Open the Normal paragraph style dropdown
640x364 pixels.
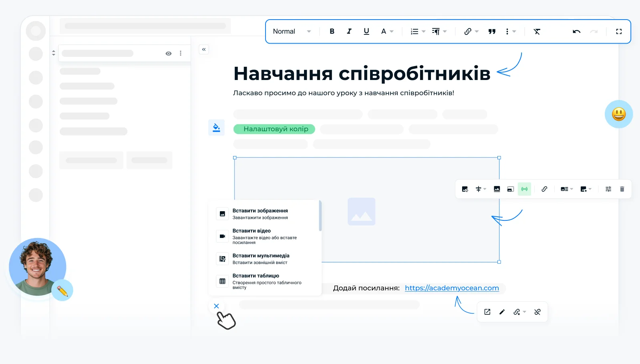292,32
